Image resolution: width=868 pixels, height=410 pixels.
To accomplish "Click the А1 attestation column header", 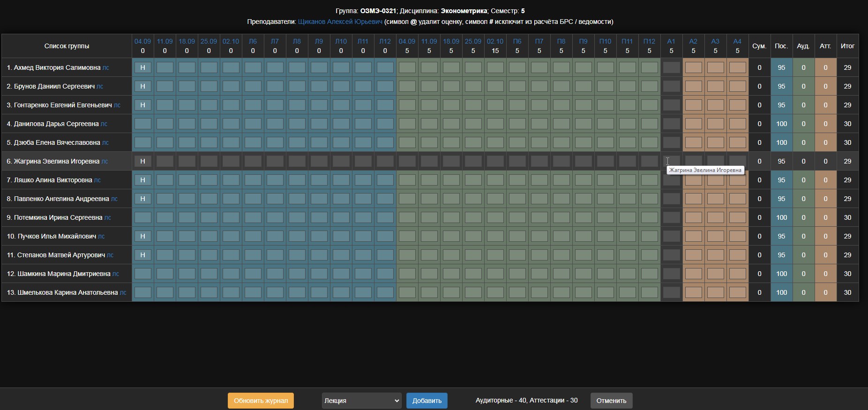I will [x=671, y=41].
